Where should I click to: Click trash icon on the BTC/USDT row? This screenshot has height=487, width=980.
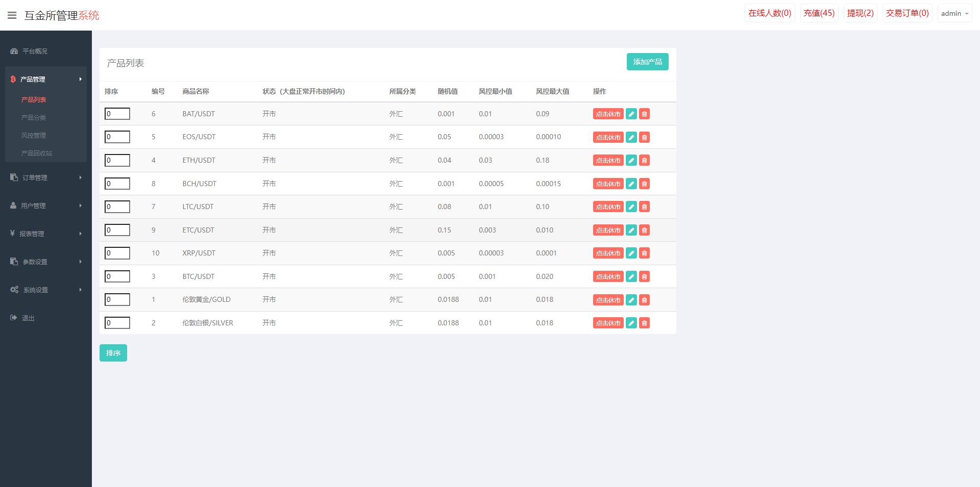point(644,276)
